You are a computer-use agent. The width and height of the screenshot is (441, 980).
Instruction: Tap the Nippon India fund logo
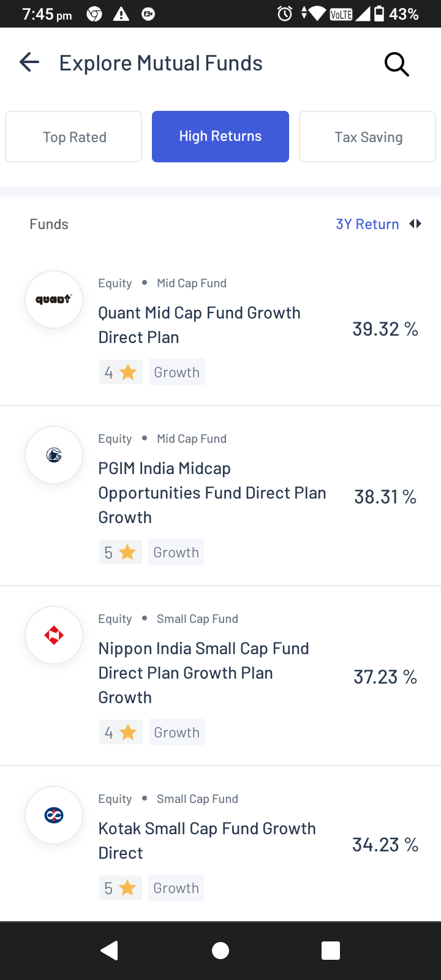coord(54,635)
